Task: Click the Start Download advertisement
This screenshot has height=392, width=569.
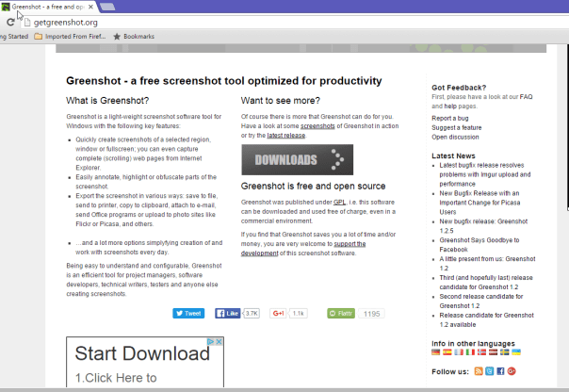Action: coord(145,362)
